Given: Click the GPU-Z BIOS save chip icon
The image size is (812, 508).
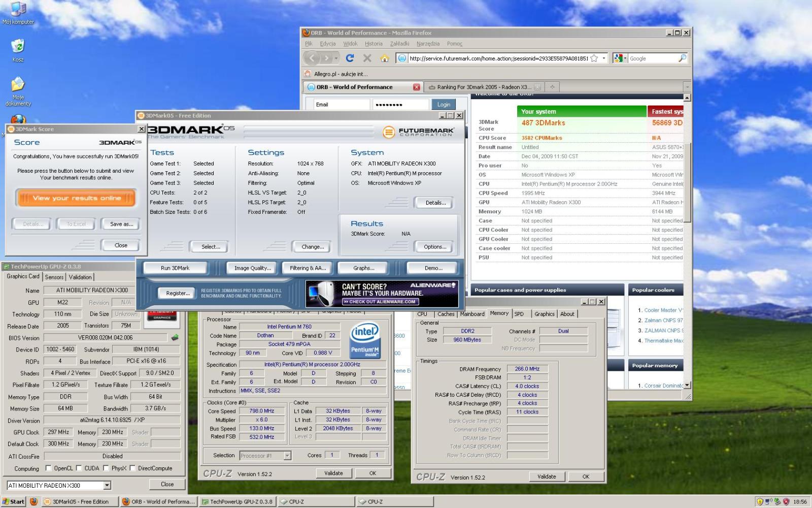Looking at the screenshot, I should [x=175, y=337].
